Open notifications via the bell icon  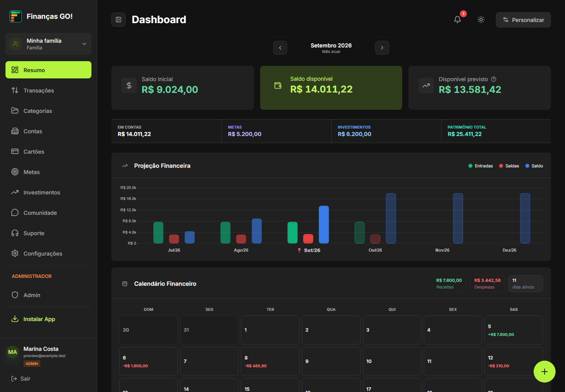coord(457,20)
